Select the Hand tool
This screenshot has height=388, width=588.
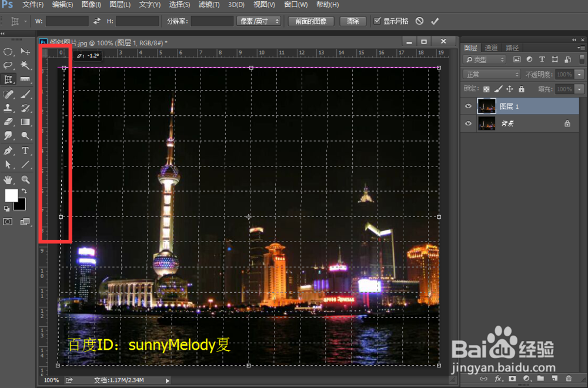tap(8, 179)
